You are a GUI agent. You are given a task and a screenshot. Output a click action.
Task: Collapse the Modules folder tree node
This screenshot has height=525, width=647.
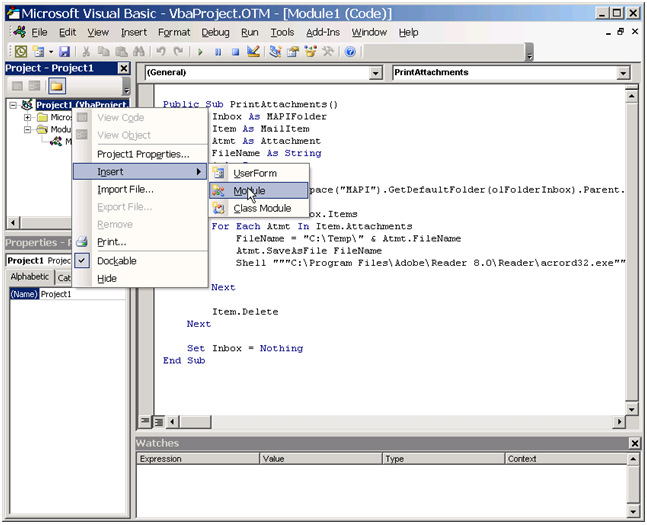click(x=27, y=130)
